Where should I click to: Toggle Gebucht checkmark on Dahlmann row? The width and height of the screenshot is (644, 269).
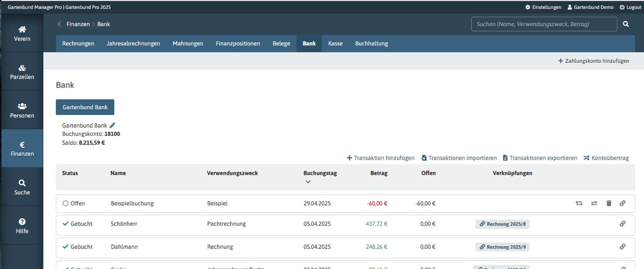tap(65, 247)
